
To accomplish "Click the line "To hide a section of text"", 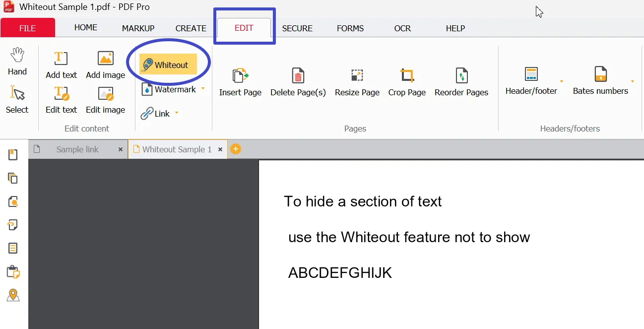I will pos(363,201).
